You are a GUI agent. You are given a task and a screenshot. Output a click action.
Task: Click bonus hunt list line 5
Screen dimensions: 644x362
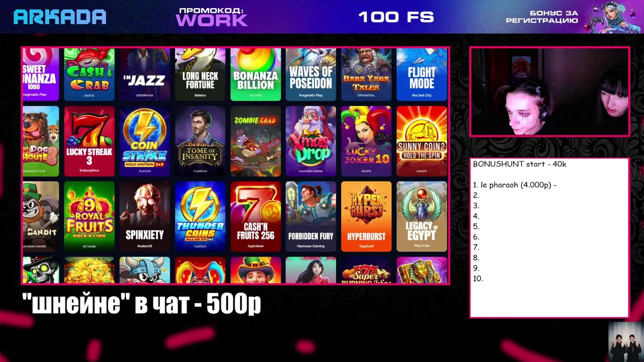coord(476,227)
